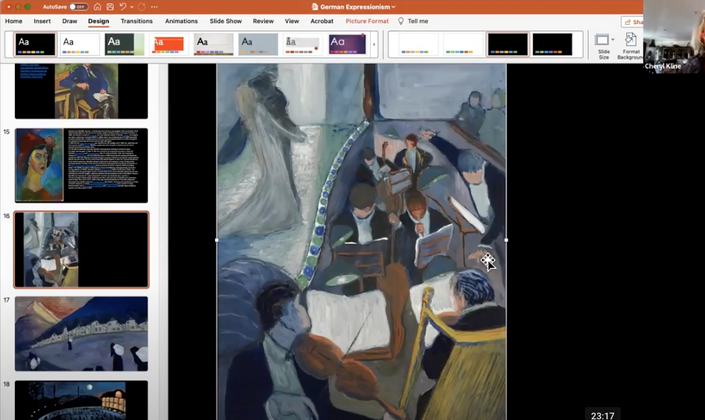Open the View ribbon tab

(x=292, y=21)
